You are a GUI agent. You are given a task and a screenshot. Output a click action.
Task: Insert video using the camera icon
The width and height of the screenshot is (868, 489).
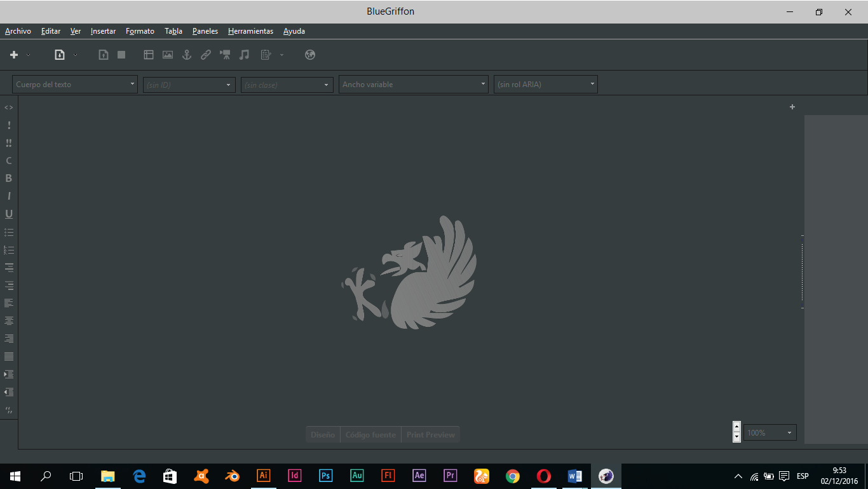[x=225, y=55]
